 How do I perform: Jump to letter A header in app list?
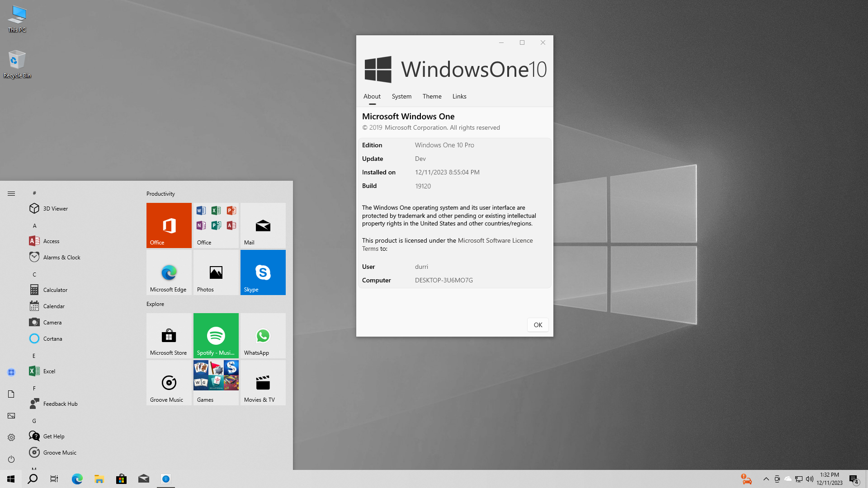tap(34, 225)
